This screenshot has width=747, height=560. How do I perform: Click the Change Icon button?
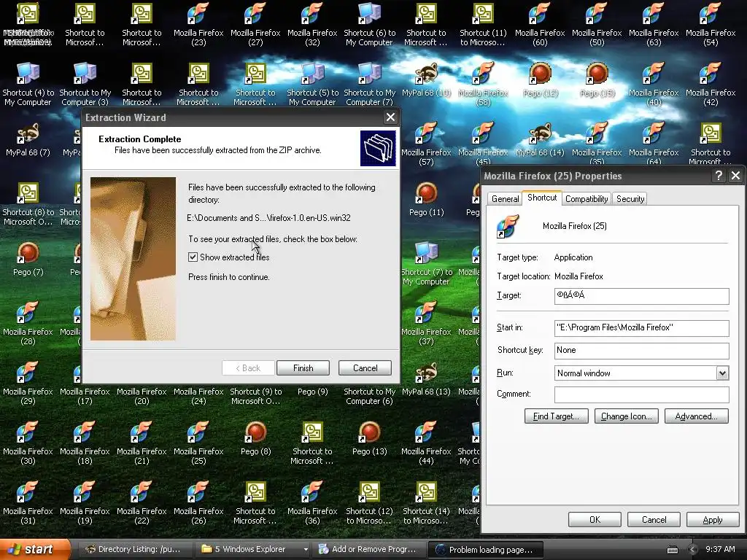[x=627, y=416]
